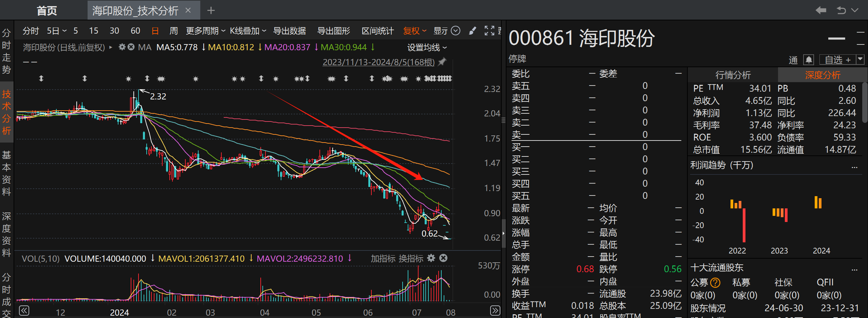Open the 复权 adjustment dropdown

(414, 31)
